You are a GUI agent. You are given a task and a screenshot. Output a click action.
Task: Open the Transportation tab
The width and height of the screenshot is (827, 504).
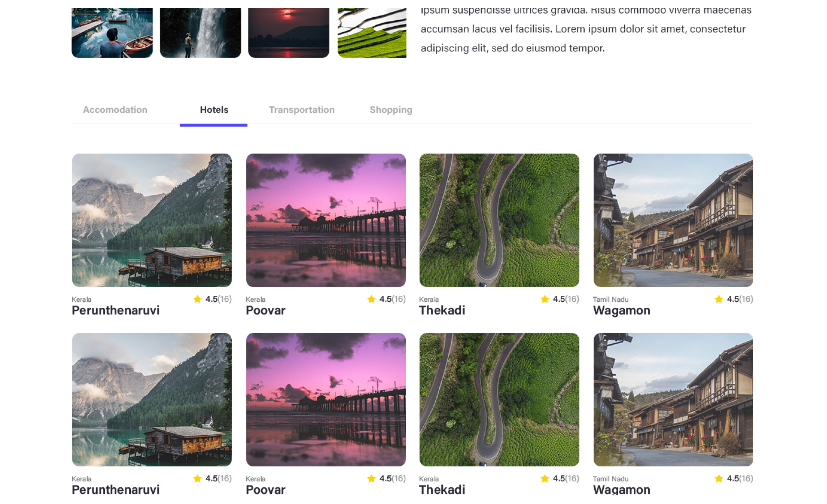(x=302, y=109)
